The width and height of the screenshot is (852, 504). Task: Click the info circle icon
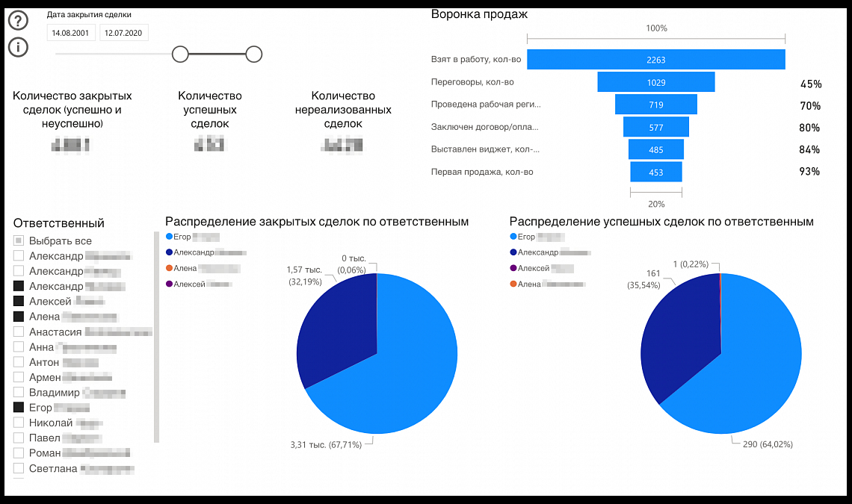coord(18,47)
